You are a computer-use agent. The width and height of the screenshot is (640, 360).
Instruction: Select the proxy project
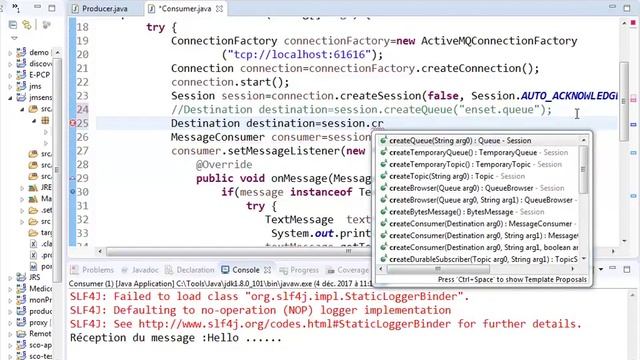33,322
